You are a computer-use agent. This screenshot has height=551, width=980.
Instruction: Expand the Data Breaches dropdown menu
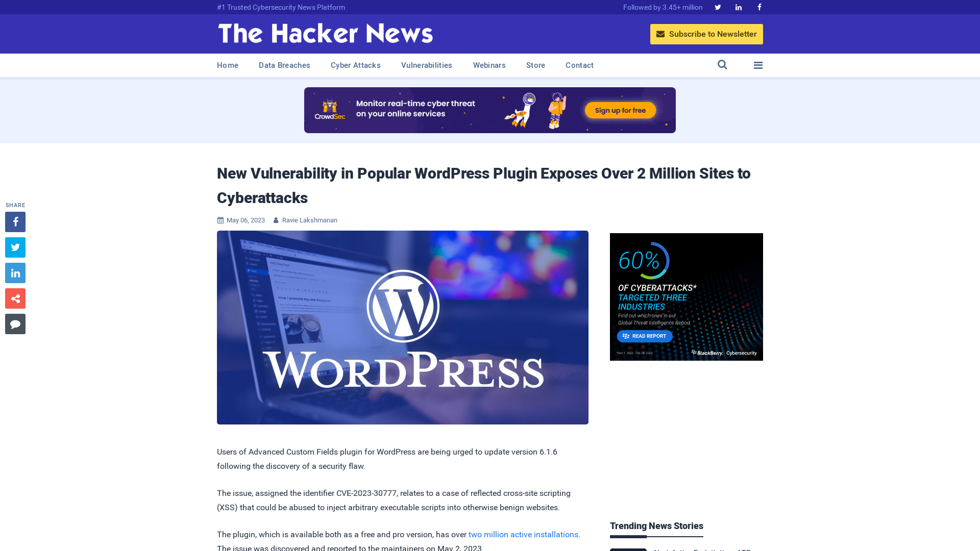click(284, 65)
